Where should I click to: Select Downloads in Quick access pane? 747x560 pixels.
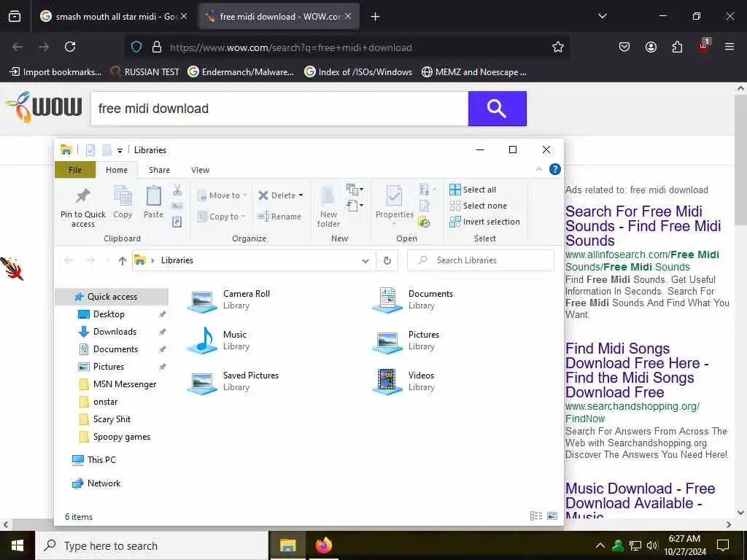pos(115,332)
